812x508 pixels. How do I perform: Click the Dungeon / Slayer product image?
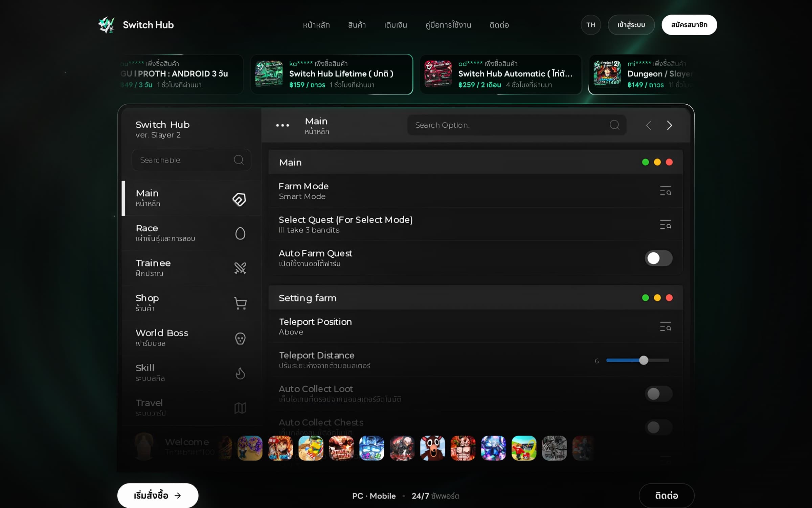pos(607,74)
